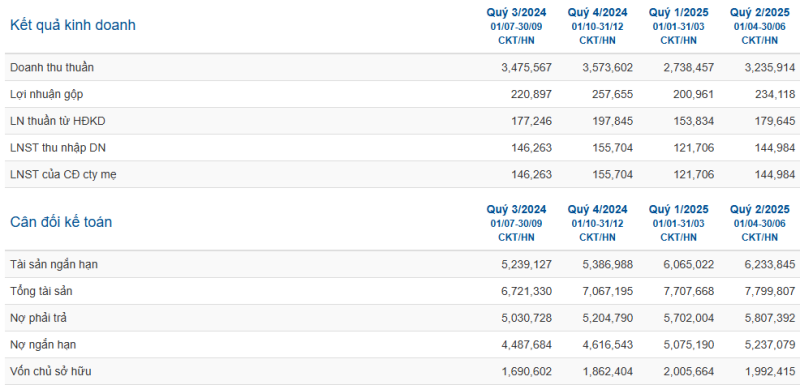Select Quý 3/2024 header in Cân đối kế toán
Screen dimensions: 800x385
click(x=516, y=210)
